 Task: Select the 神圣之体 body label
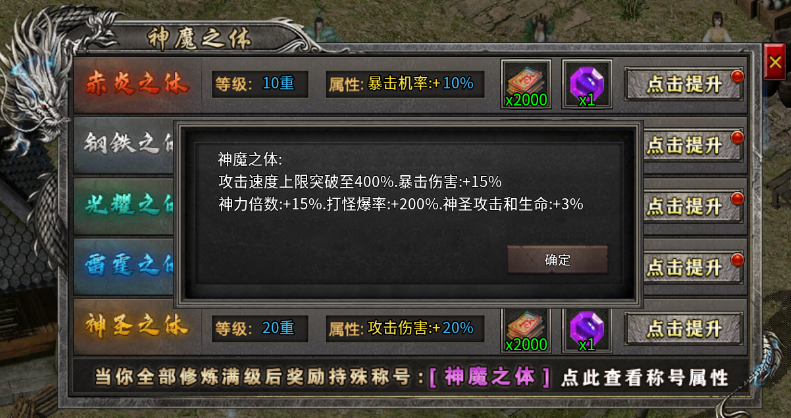[137, 328]
